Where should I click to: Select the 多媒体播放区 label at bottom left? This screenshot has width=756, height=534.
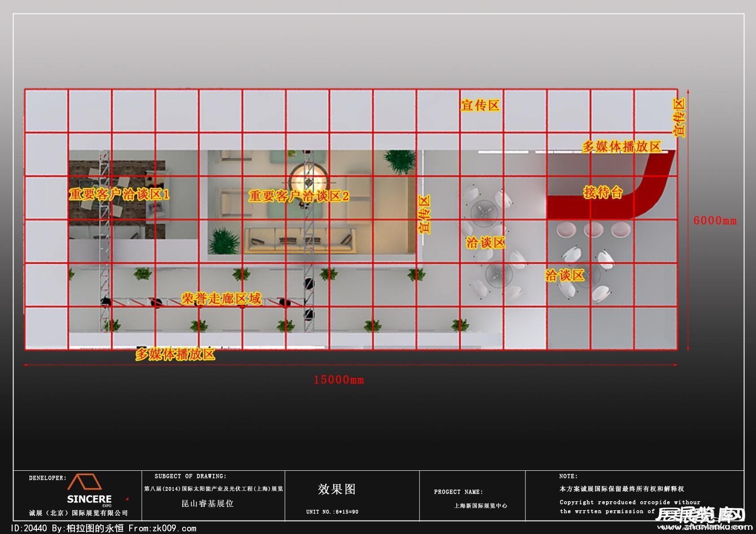(175, 354)
